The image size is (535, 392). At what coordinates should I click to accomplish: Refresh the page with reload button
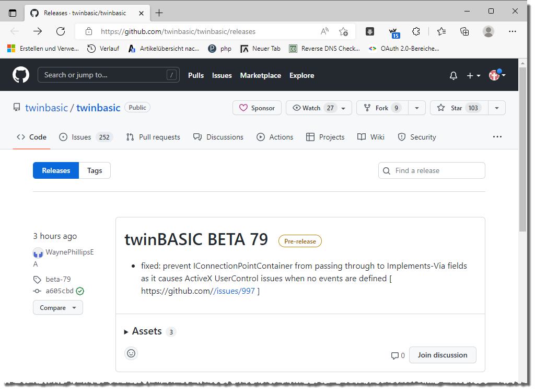(x=61, y=31)
